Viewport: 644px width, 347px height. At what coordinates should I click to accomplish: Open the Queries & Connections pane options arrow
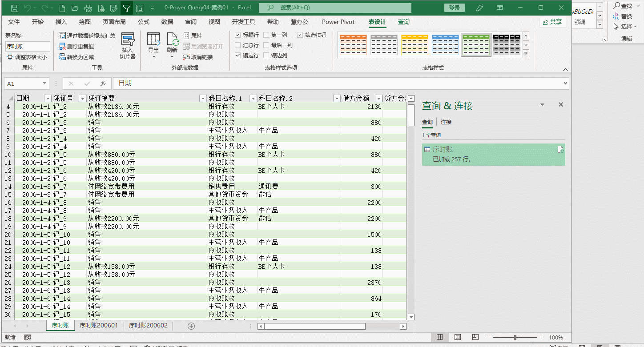(x=542, y=105)
